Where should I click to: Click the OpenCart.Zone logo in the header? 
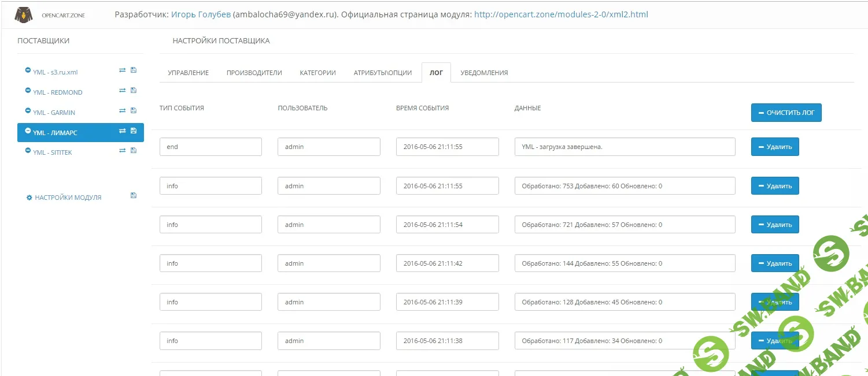click(46, 14)
